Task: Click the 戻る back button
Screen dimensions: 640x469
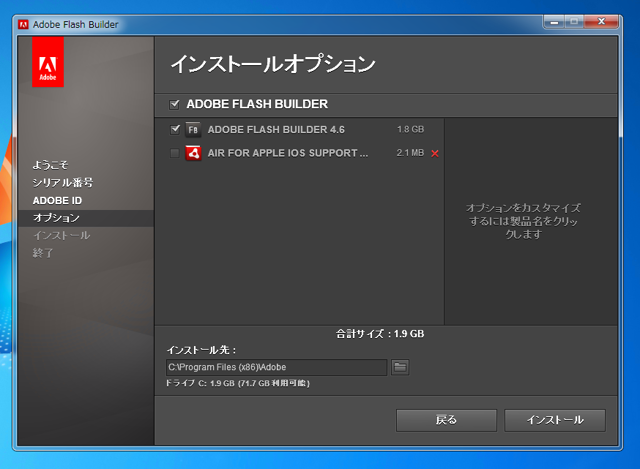Action: 446,420
